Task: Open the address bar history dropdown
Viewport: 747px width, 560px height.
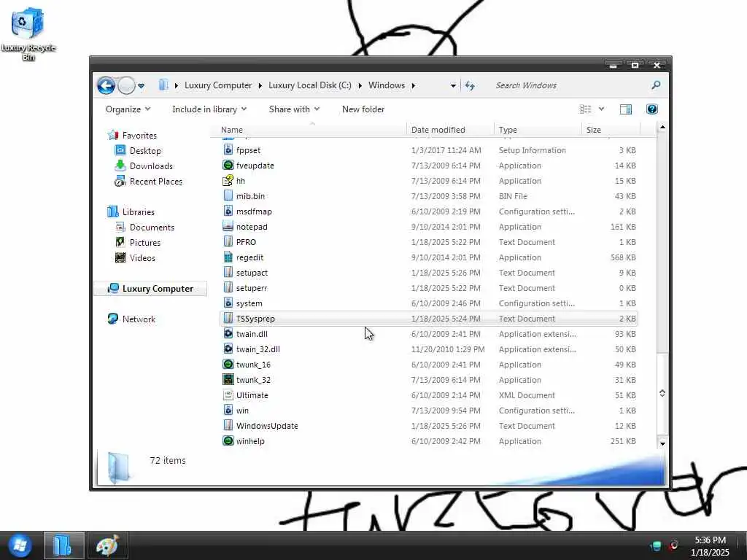Action: 453,86
